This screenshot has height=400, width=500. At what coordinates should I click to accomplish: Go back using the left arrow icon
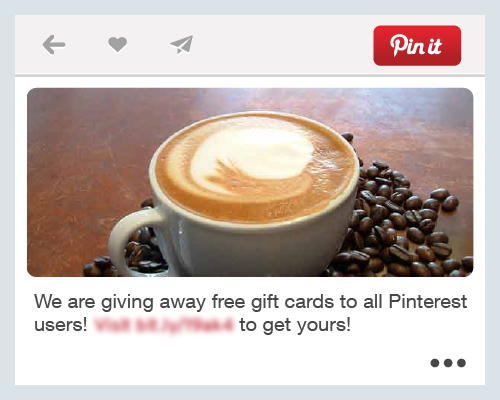[54, 45]
